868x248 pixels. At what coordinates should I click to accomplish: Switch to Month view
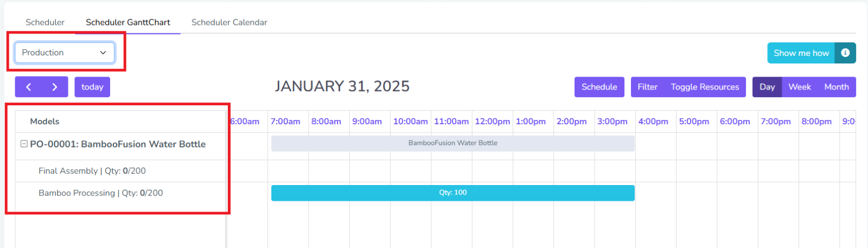coord(836,87)
